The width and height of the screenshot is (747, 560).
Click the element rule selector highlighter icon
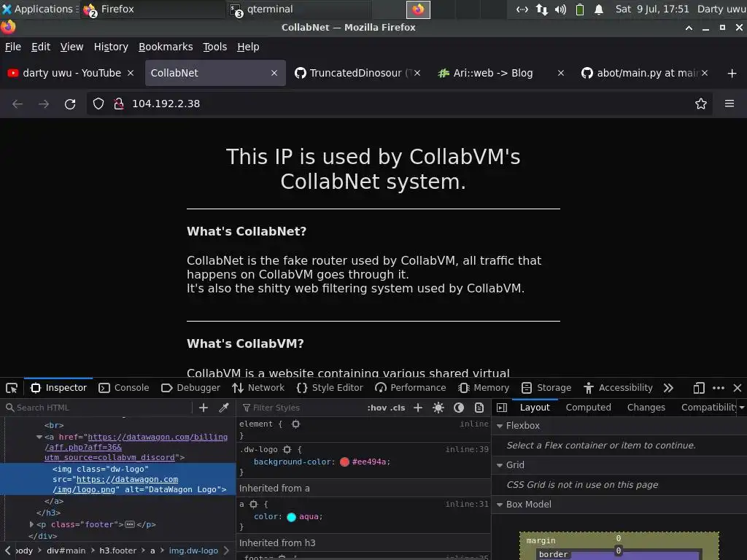tap(296, 424)
